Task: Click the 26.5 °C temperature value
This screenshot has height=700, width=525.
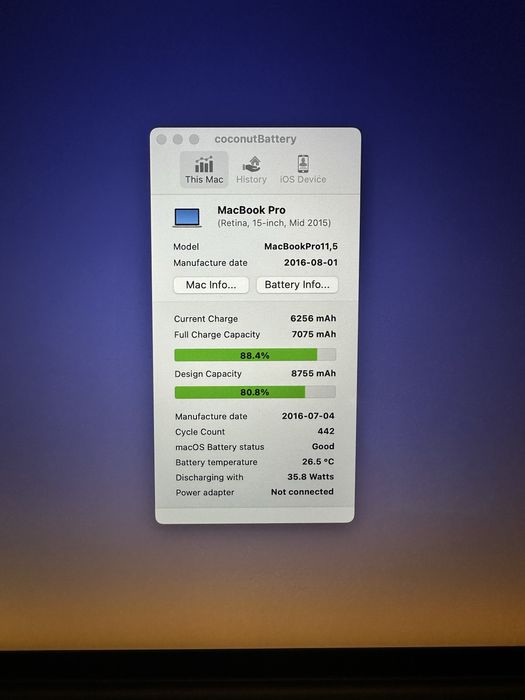Action: (318, 462)
